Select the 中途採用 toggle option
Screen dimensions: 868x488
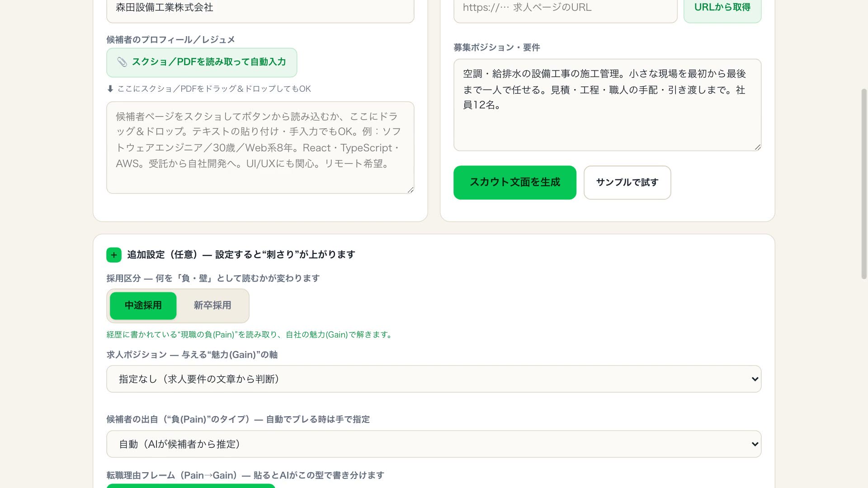[143, 306]
